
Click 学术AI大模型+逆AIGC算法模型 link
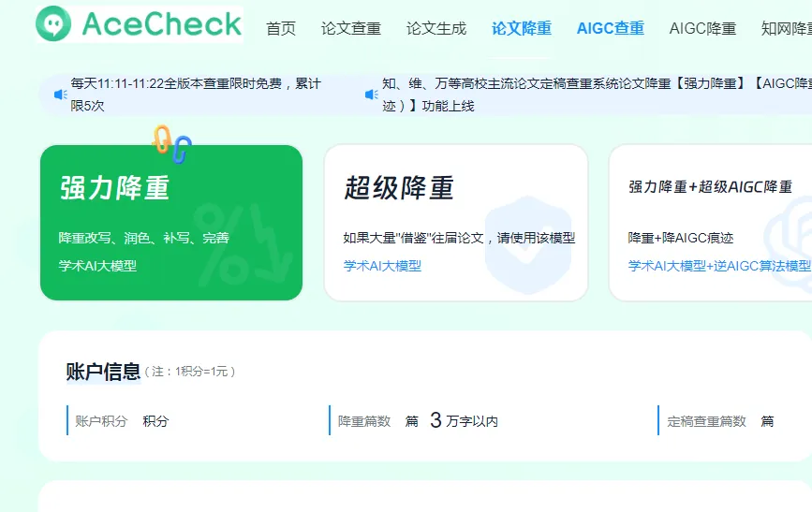point(719,266)
